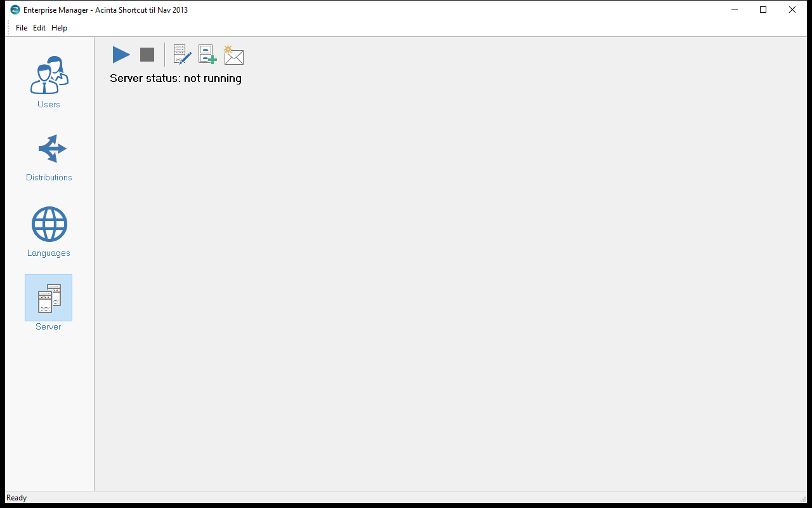Open the Languages globe icon
Image resolution: width=812 pixels, height=508 pixels.
[49, 224]
